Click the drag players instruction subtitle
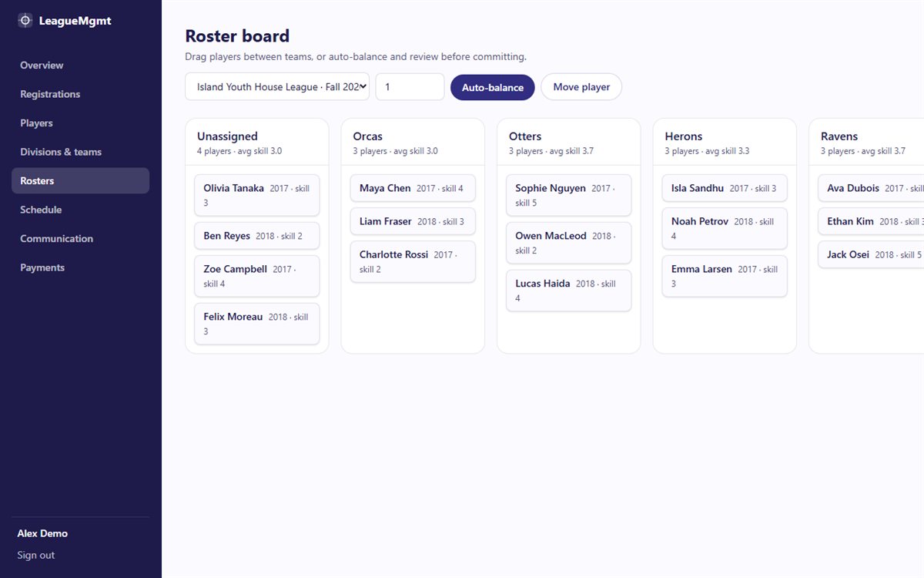 (356, 57)
